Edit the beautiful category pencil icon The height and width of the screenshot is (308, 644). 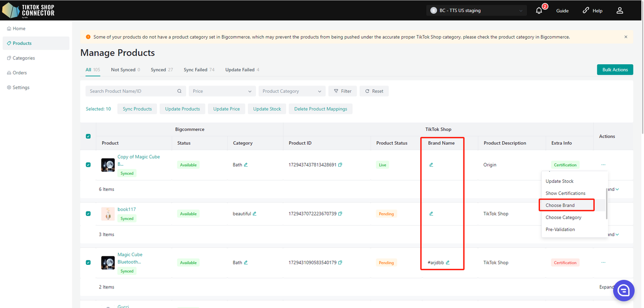[x=255, y=214]
